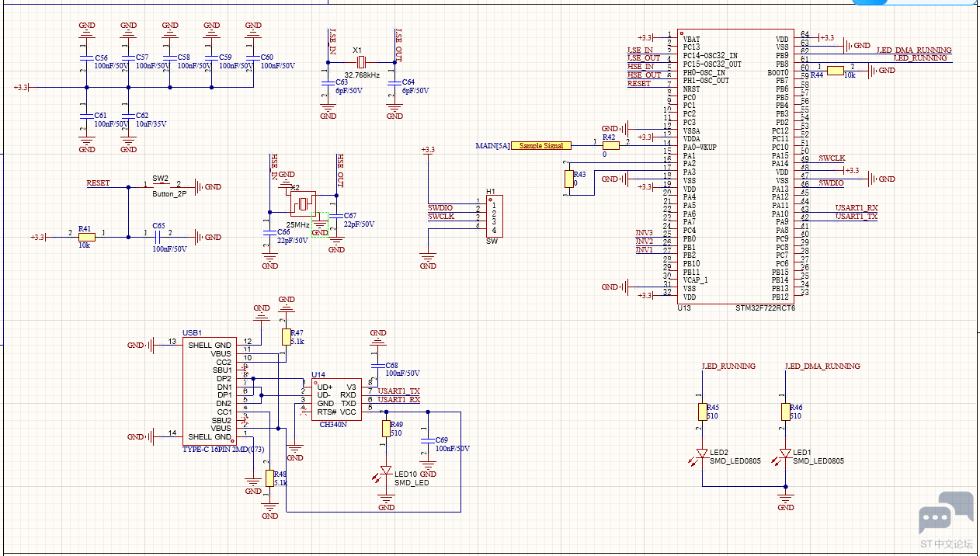Click the LED1 diode symbol
The width and height of the screenshot is (980, 556).
click(785, 453)
